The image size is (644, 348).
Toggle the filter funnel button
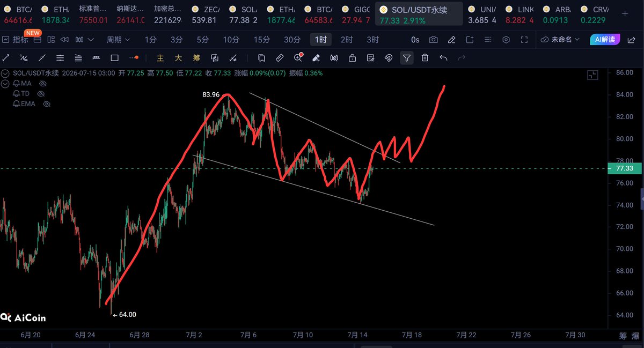407,58
